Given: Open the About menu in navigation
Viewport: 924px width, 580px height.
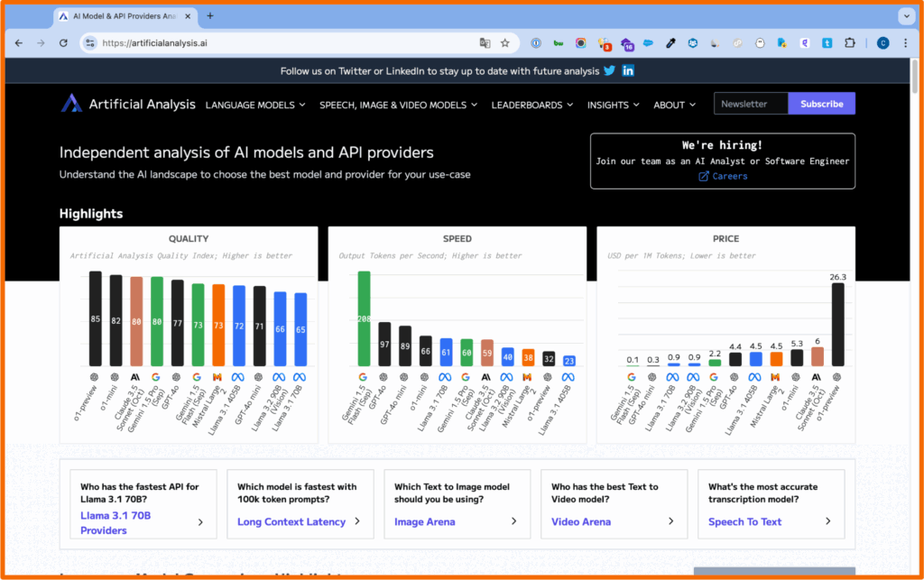Looking at the screenshot, I should click(x=674, y=105).
